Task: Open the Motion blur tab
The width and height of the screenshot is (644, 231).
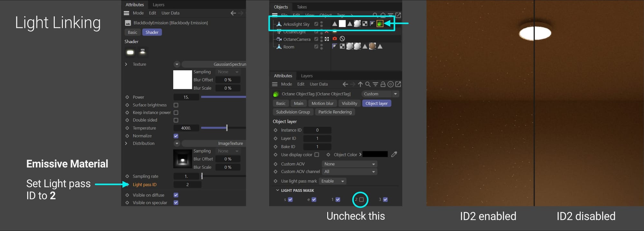Action: click(323, 104)
